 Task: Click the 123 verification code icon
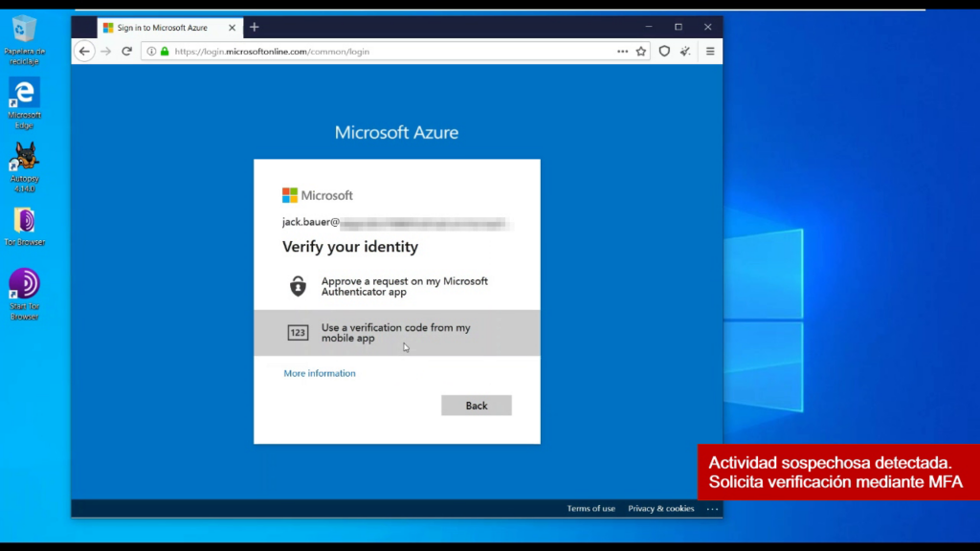point(299,332)
